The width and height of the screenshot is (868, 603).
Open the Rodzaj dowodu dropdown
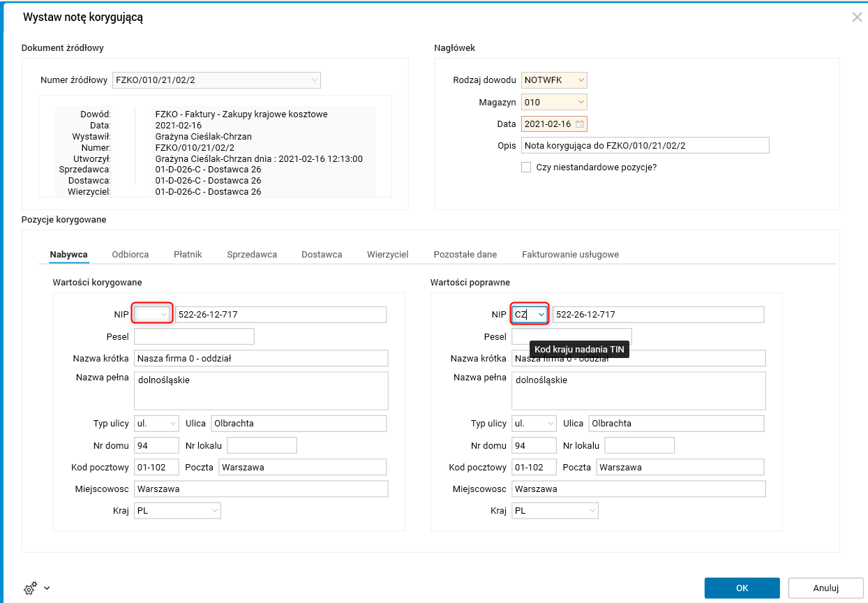click(x=581, y=80)
